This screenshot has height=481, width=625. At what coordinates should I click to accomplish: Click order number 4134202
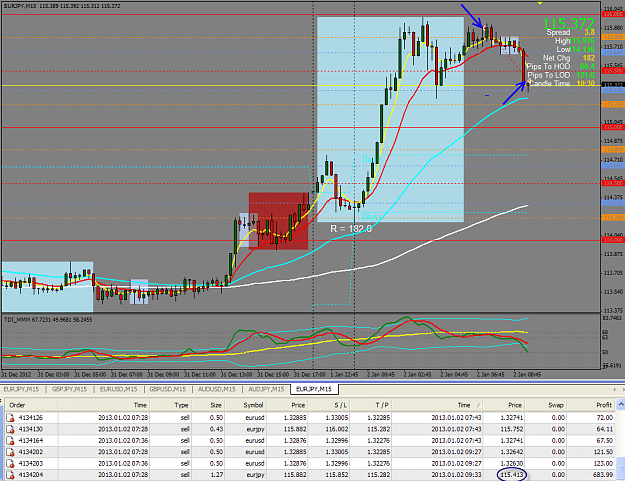coord(31,452)
